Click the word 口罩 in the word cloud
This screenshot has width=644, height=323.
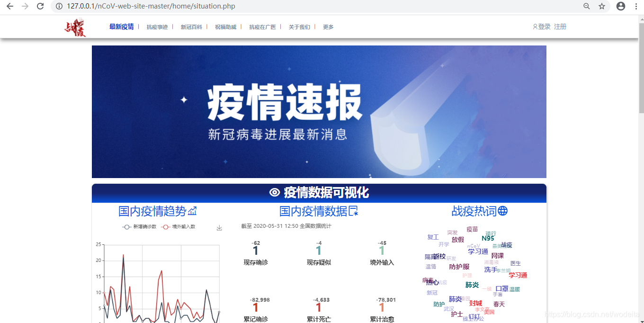pyautogui.click(x=502, y=288)
